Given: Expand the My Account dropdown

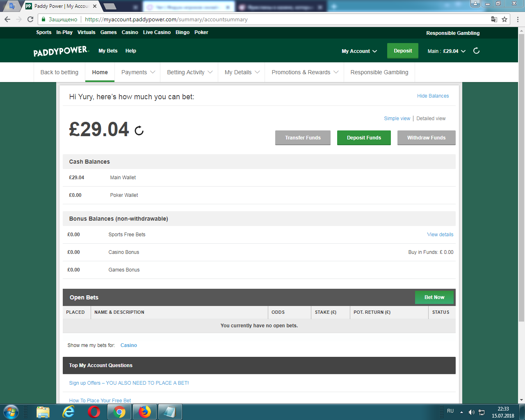Looking at the screenshot, I should coord(359,51).
